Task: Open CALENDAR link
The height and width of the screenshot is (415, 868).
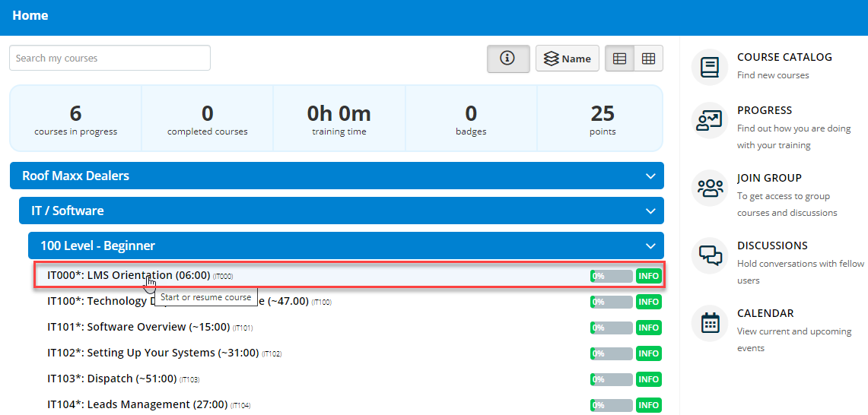Action: click(765, 312)
